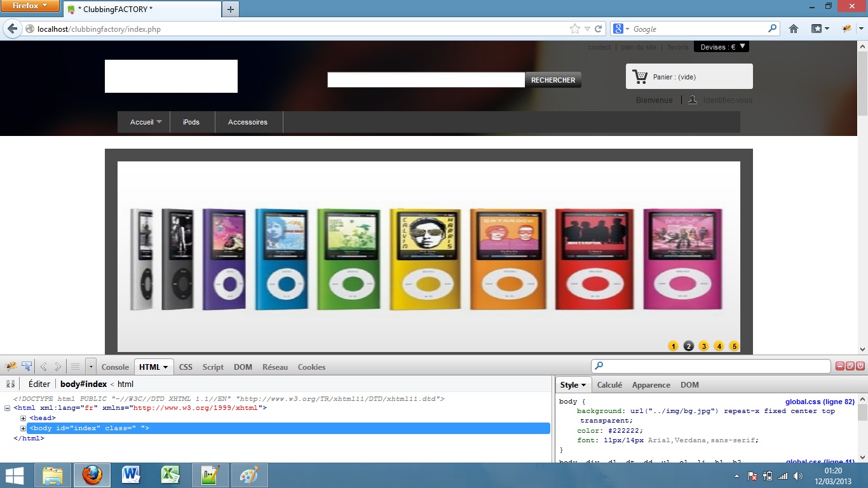Click the shopping cart icon in Panier
Screen dimensions: 868x488
click(x=639, y=76)
